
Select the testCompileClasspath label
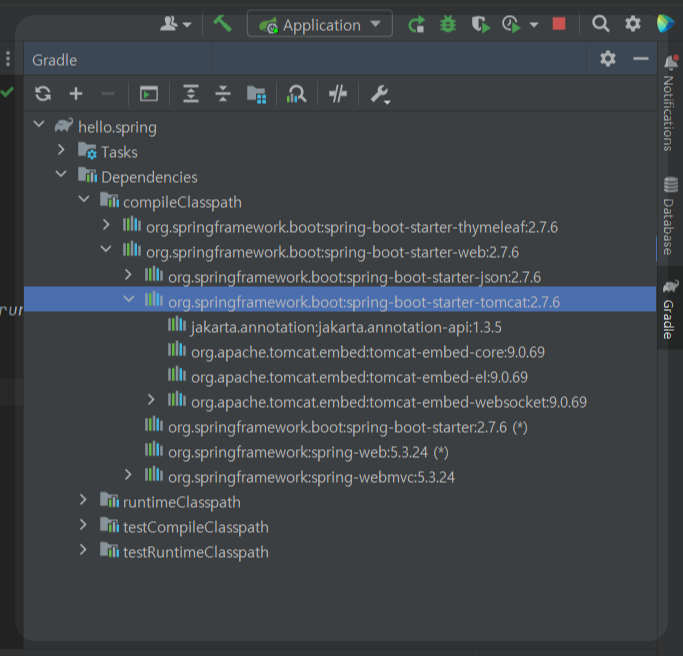click(x=196, y=528)
